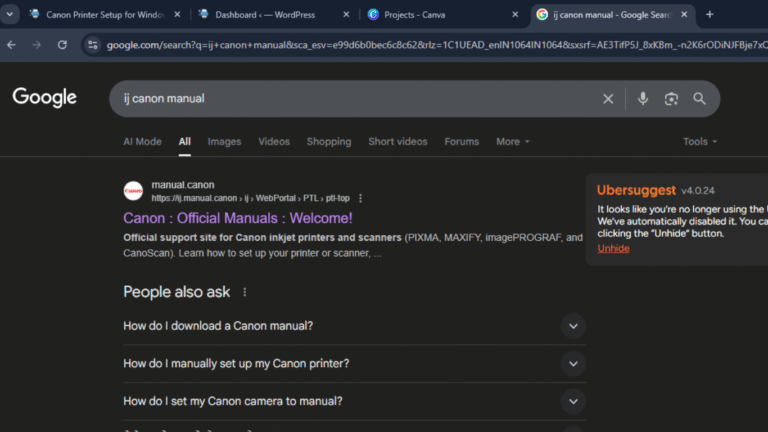Click the manual.canon site name
The image size is (768, 432).
(183, 185)
